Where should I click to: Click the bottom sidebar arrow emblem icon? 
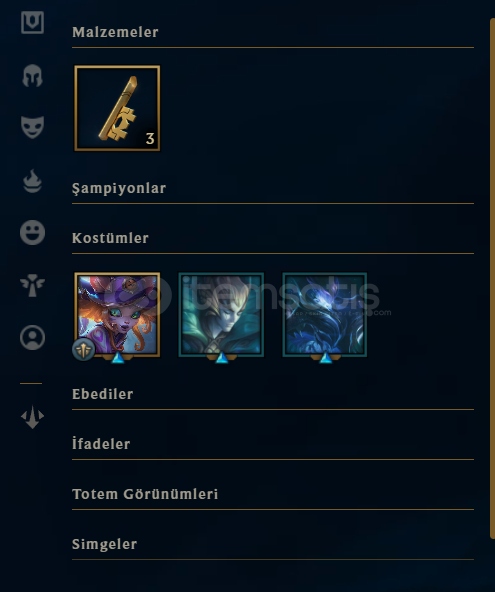(x=32, y=417)
